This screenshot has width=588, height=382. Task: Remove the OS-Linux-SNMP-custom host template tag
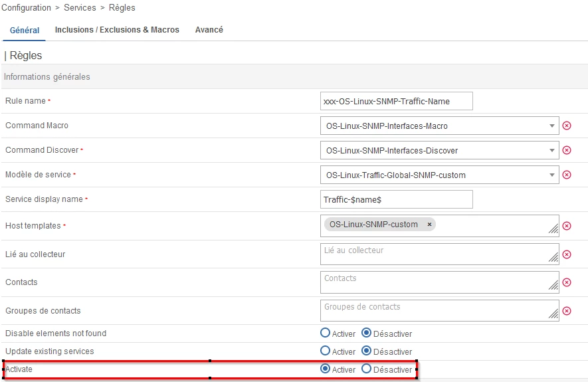[429, 224]
